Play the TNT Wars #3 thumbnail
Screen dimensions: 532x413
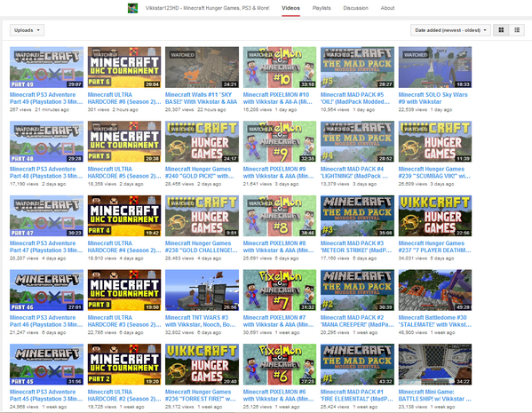pos(202,290)
